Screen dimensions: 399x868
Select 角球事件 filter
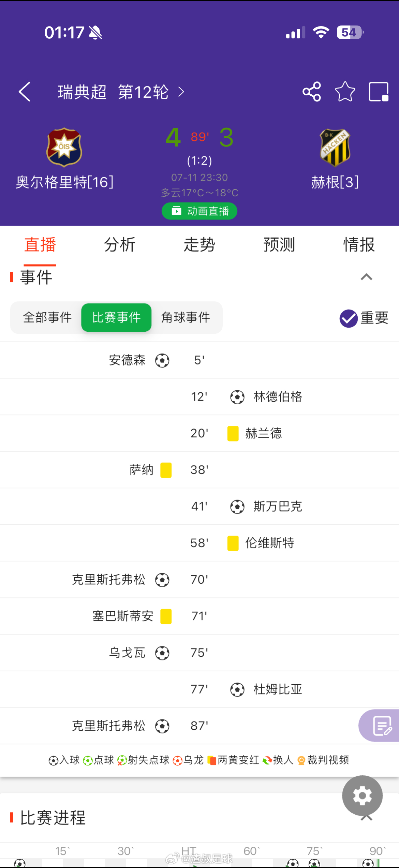pyautogui.click(x=186, y=317)
